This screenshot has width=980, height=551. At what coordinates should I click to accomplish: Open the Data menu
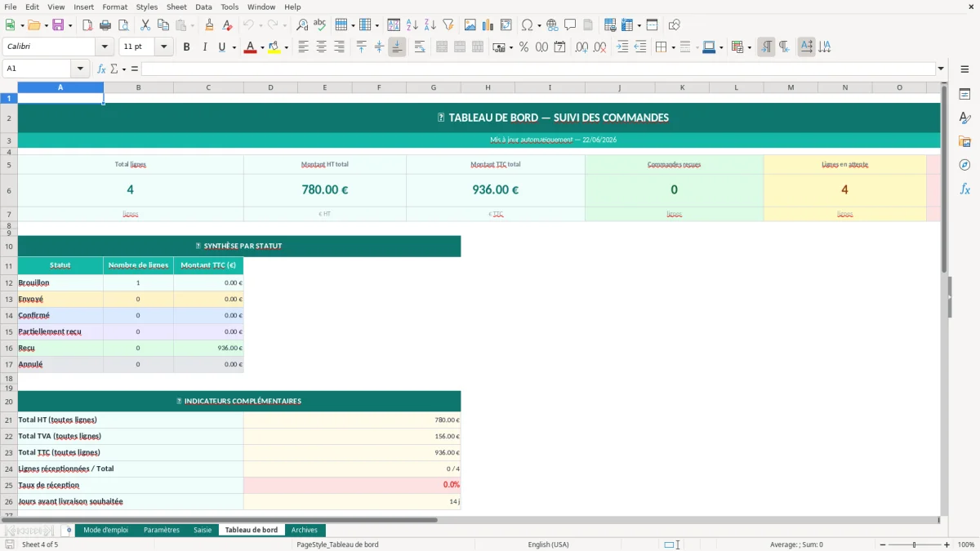(x=203, y=7)
